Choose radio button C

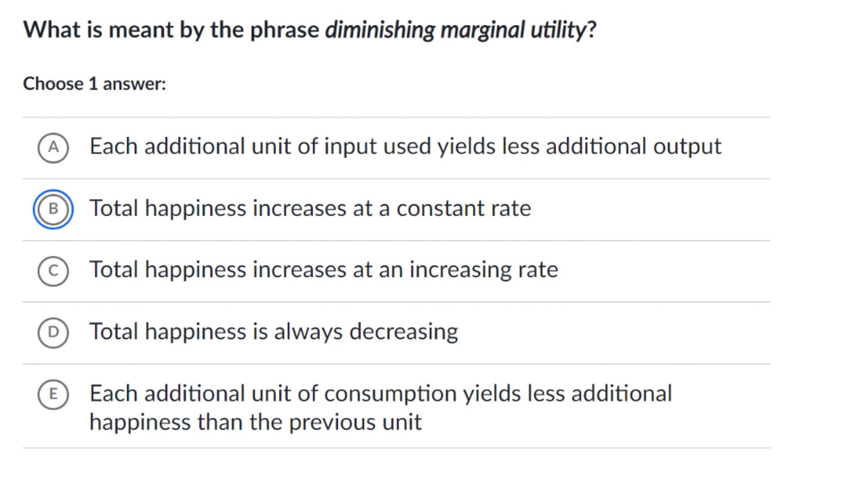(x=53, y=271)
